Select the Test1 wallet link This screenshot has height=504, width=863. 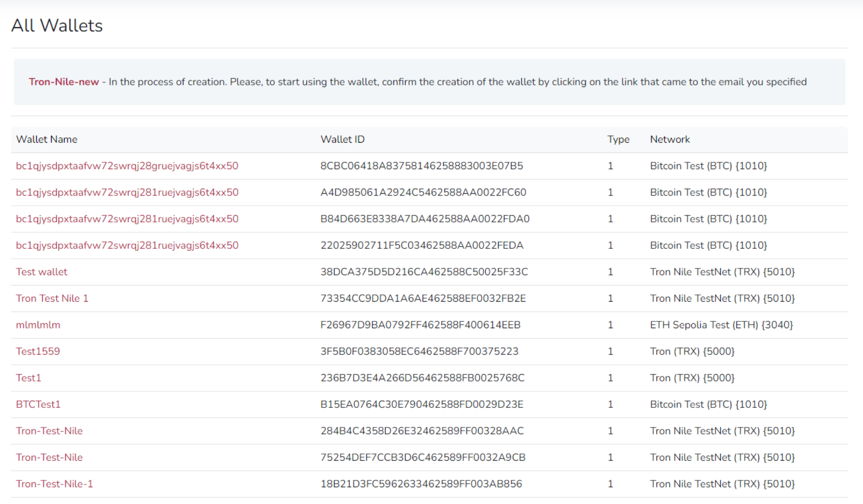[28, 378]
